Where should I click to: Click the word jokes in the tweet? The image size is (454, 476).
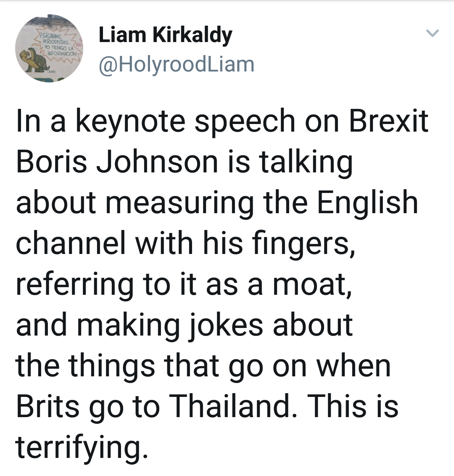pos(226,326)
